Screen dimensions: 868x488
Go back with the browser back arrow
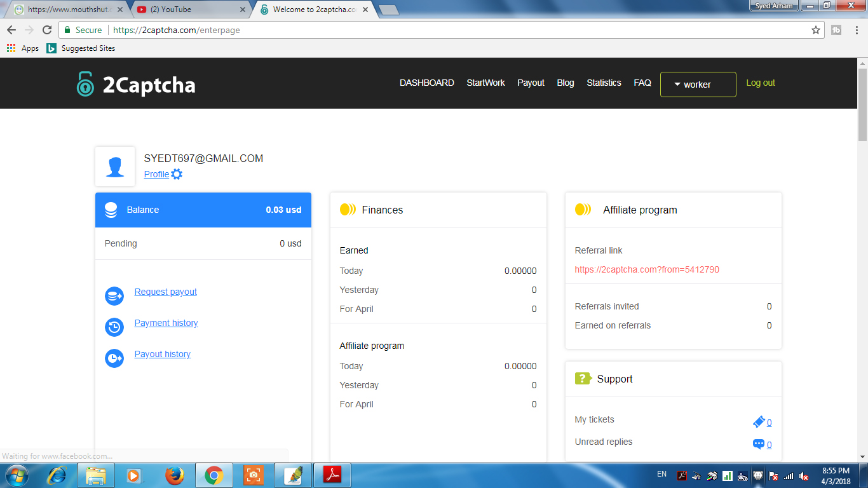[x=11, y=30]
